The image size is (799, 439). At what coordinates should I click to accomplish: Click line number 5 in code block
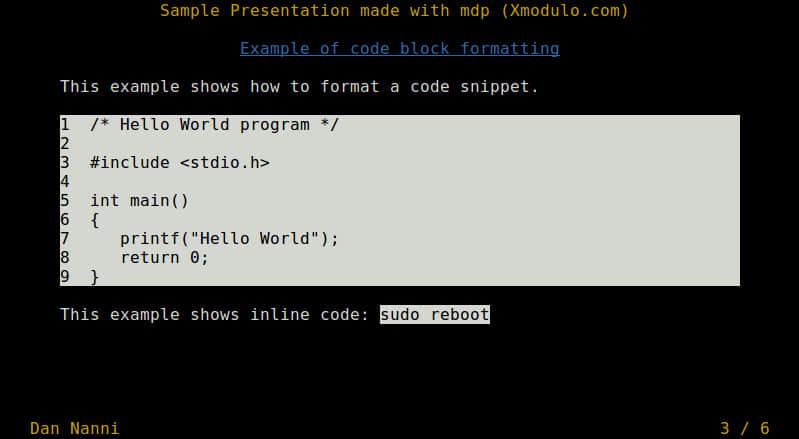(x=65, y=200)
